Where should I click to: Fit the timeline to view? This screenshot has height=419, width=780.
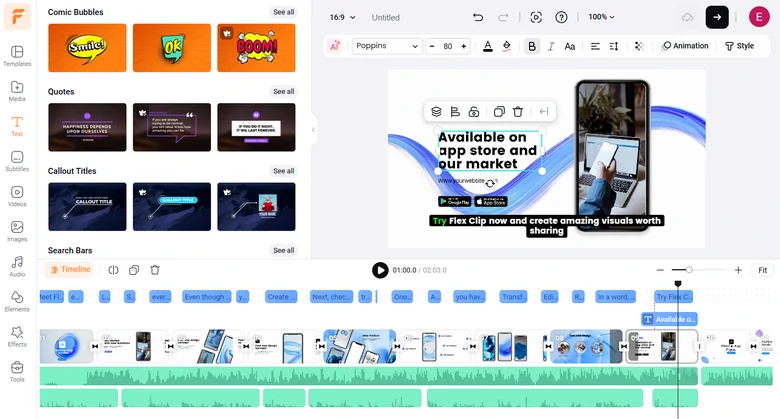[763, 270]
